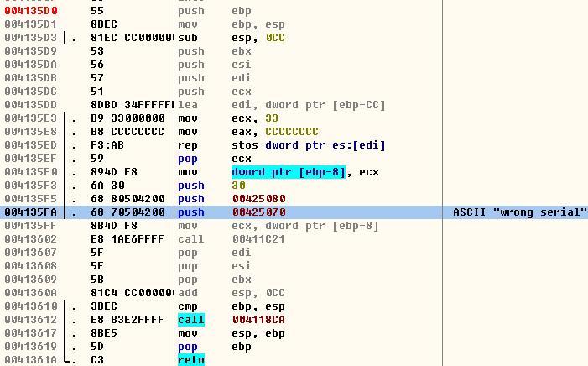Click the sub mnemonic

pos(188,38)
